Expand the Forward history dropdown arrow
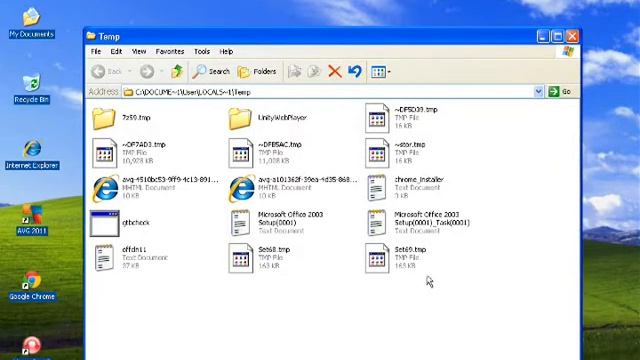The height and width of the screenshot is (360, 640). (x=162, y=72)
